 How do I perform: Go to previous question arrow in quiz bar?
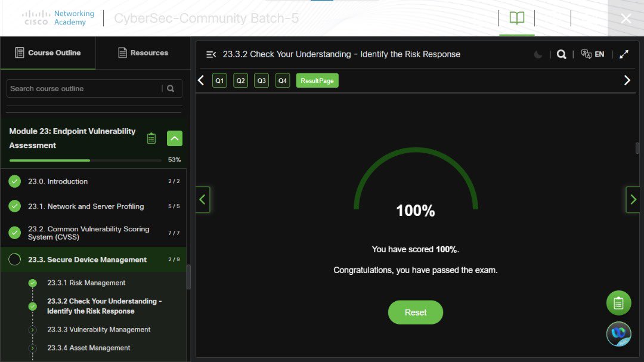pos(201,81)
